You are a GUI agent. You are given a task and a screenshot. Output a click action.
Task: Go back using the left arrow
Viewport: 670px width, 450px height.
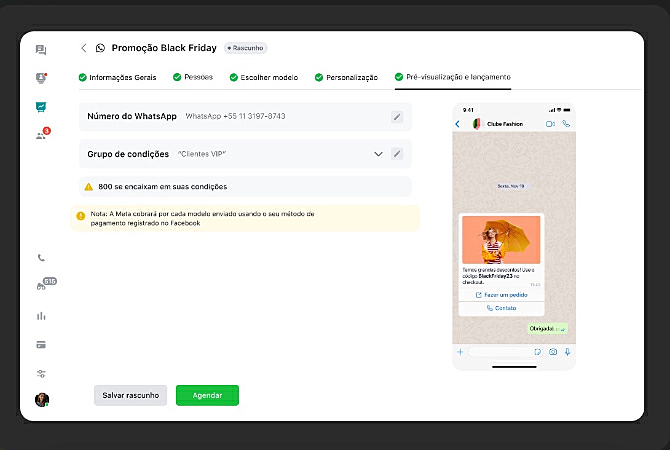coord(83,47)
